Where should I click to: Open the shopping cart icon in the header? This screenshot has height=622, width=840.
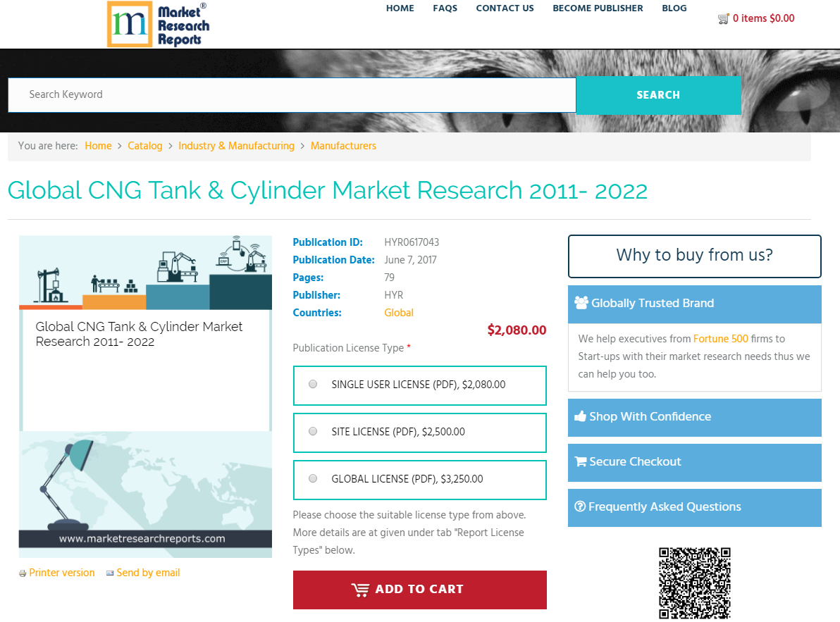[723, 18]
